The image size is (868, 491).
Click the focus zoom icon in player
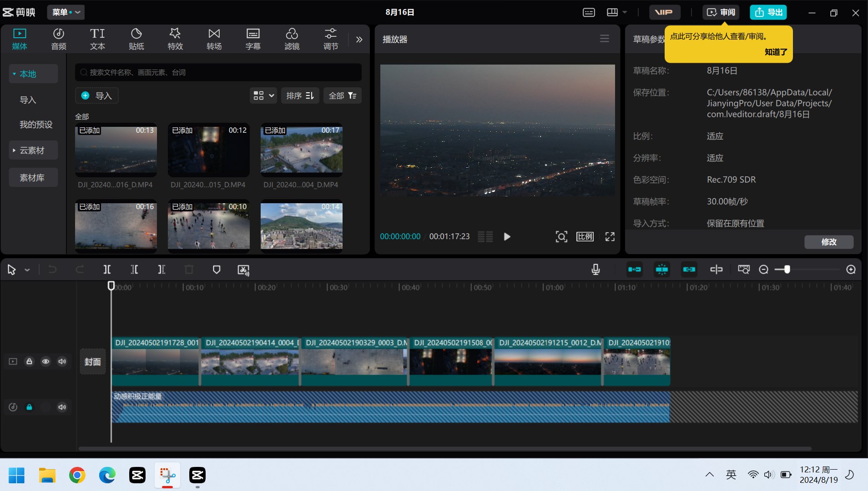561,236
